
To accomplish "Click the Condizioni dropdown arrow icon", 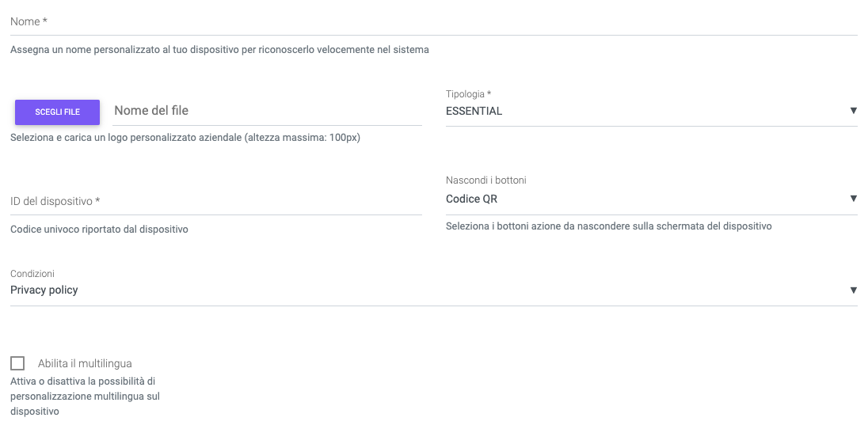I will pos(853,290).
